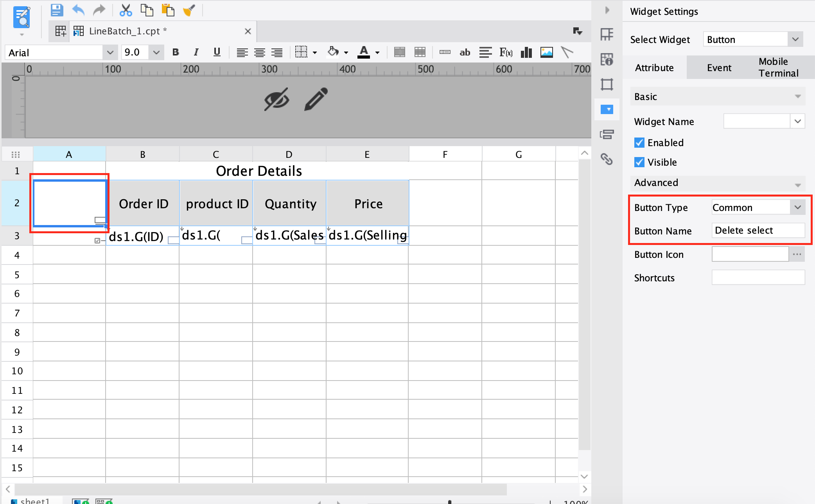
Task: Select the cell attribute table sidebar icon
Action: pyautogui.click(x=607, y=59)
